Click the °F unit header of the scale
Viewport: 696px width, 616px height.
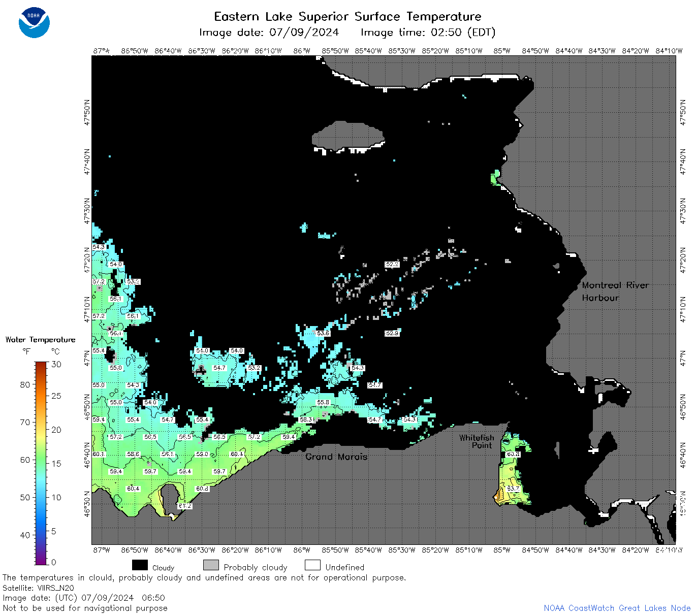(26, 351)
